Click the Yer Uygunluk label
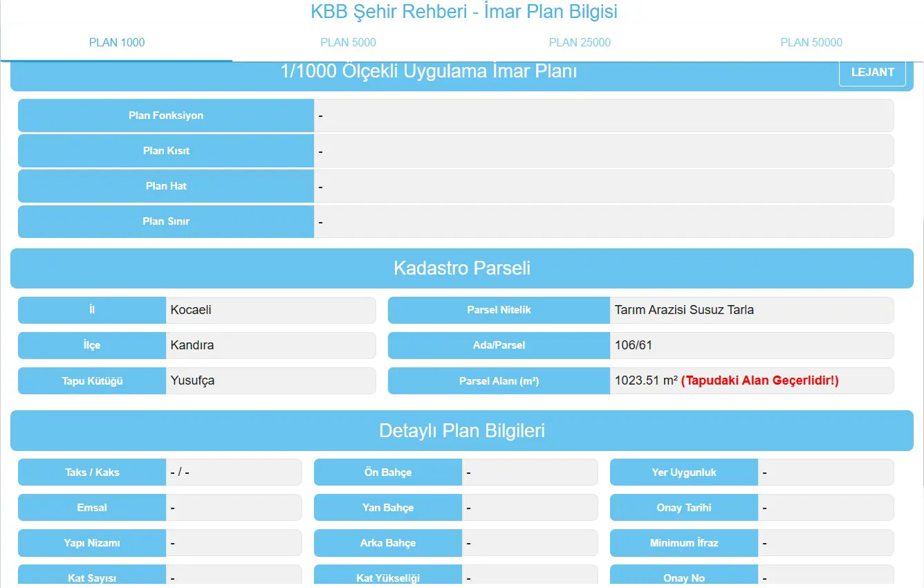The height and width of the screenshot is (588, 924). pyautogui.click(x=684, y=472)
